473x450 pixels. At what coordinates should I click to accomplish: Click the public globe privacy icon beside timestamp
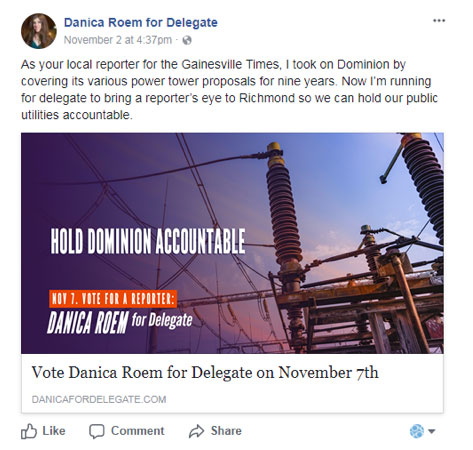tap(187, 40)
